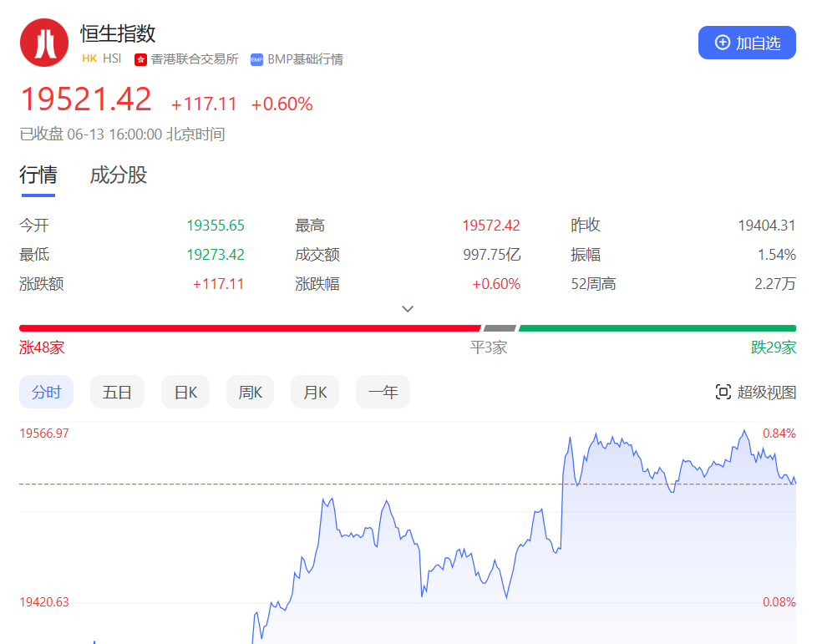817x644 pixels.
Task: Display the 一年 one-year chart
Action: coord(383,392)
